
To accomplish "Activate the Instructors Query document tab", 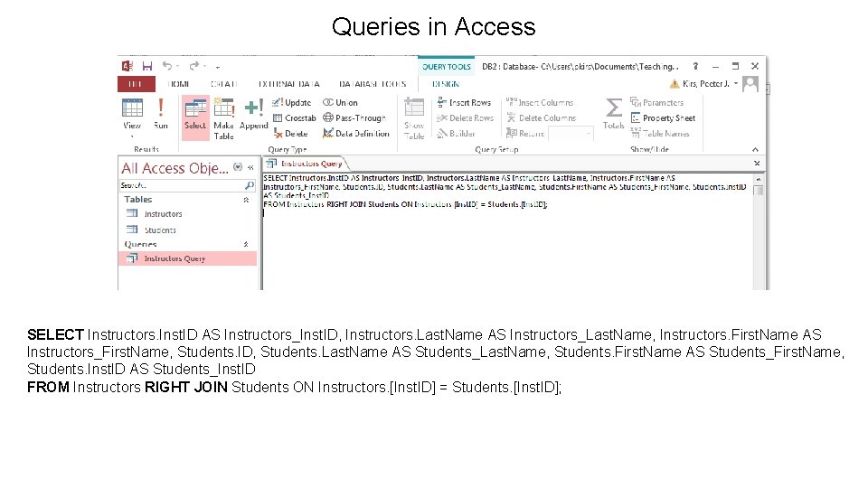I will click(x=305, y=164).
